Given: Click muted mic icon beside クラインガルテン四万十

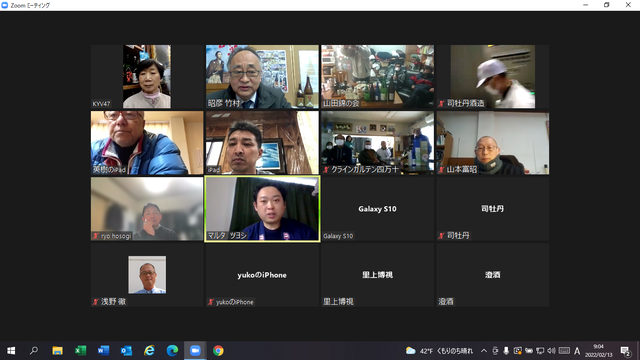Looking at the screenshot, I should 326,170.
